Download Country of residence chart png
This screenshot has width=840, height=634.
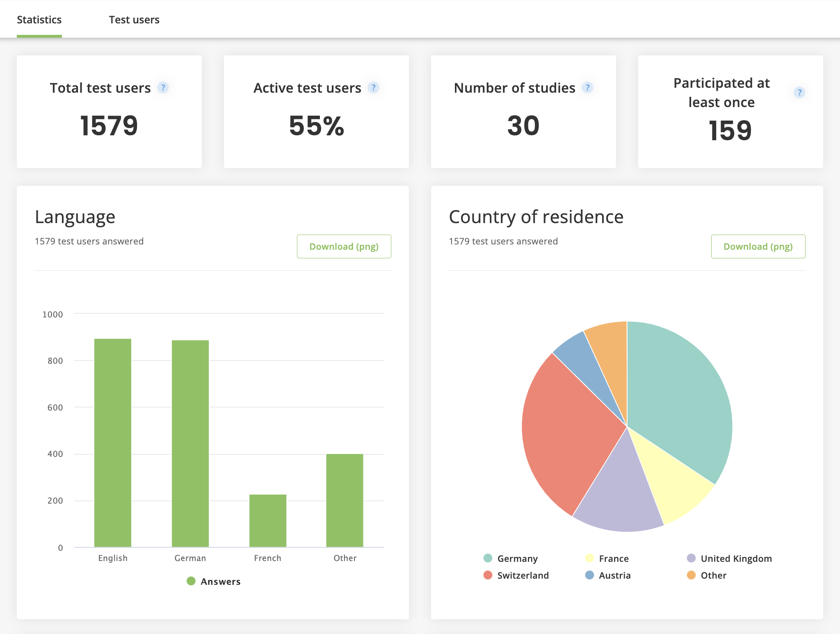tap(758, 246)
